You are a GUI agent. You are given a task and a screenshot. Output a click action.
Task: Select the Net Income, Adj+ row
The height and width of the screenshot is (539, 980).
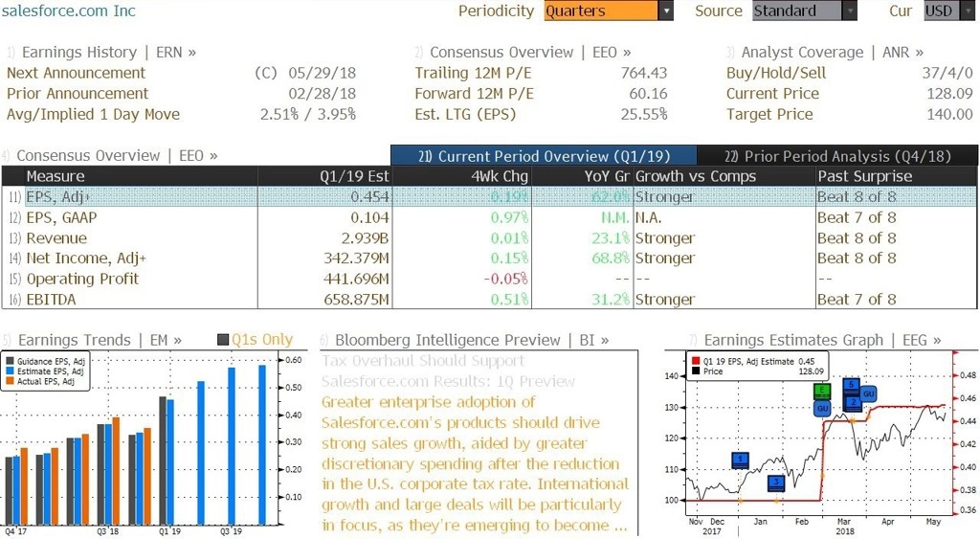click(489, 258)
